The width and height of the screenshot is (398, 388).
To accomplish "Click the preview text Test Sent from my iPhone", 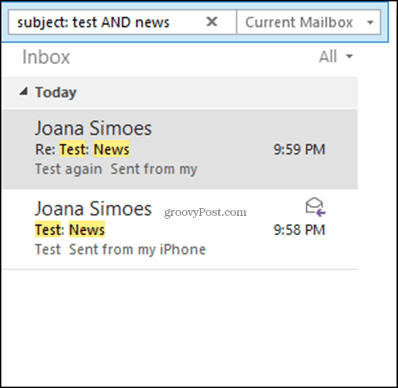I will tap(120, 250).
